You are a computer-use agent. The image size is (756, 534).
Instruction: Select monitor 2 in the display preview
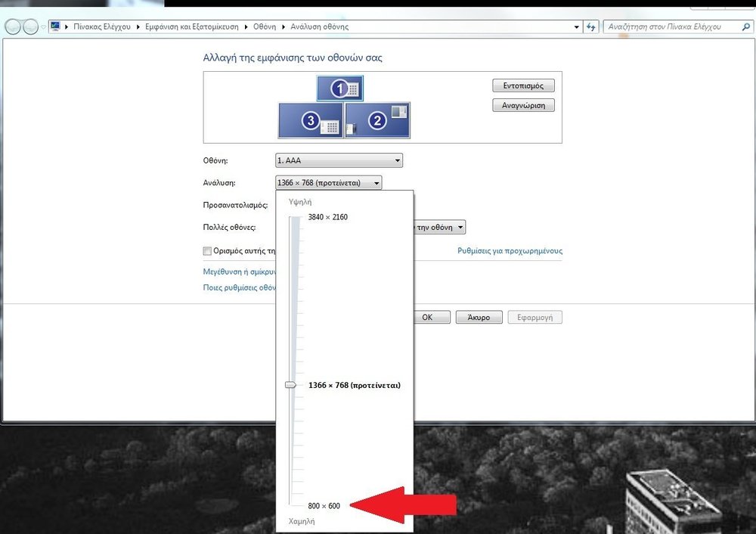pyautogui.click(x=377, y=120)
